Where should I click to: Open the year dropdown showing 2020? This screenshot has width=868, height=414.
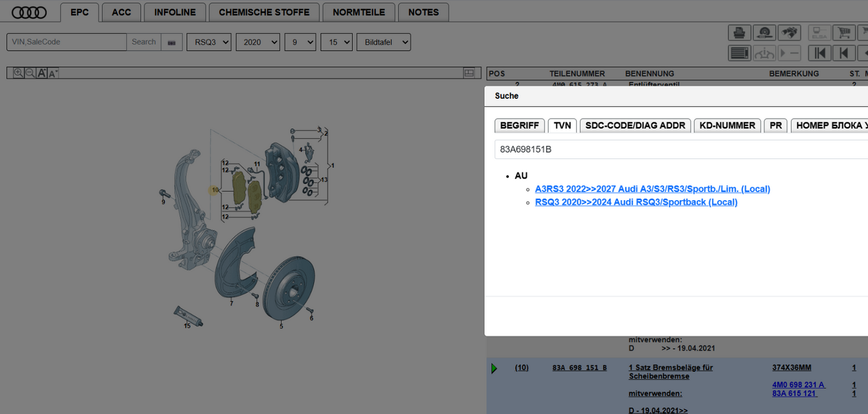(258, 42)
